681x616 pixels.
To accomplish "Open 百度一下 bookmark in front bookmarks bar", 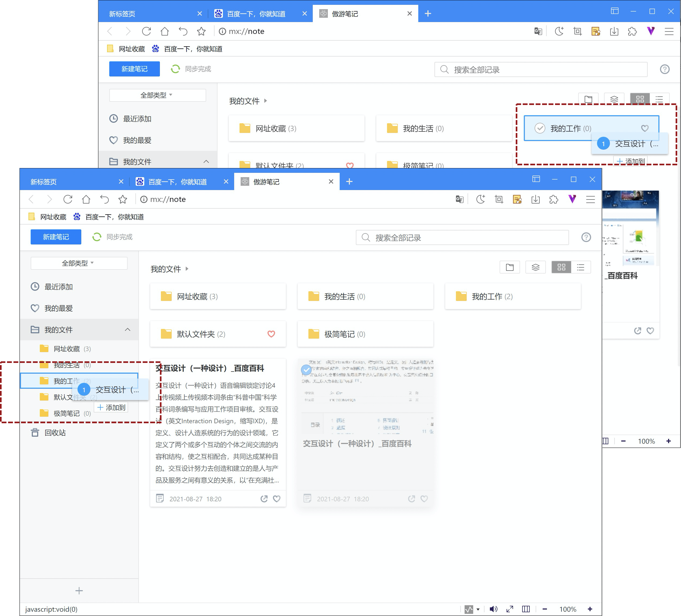I will tap(109, 217).
